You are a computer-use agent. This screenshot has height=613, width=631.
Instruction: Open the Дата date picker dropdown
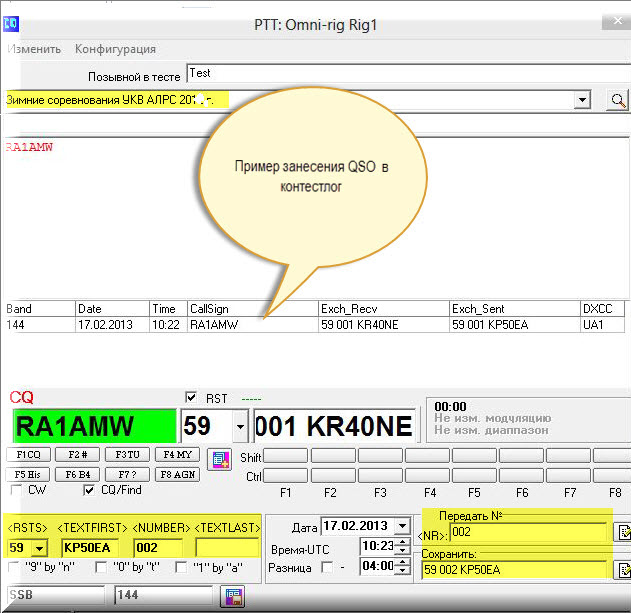point(402,526)
